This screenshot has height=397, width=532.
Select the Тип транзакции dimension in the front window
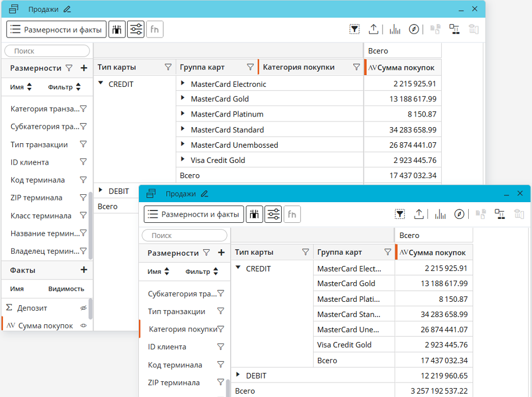click(x=176, y=311)
